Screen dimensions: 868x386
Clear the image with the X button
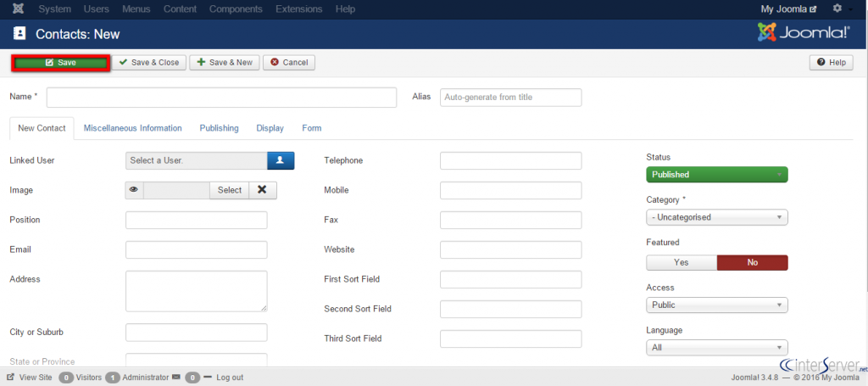coord(263,190)
